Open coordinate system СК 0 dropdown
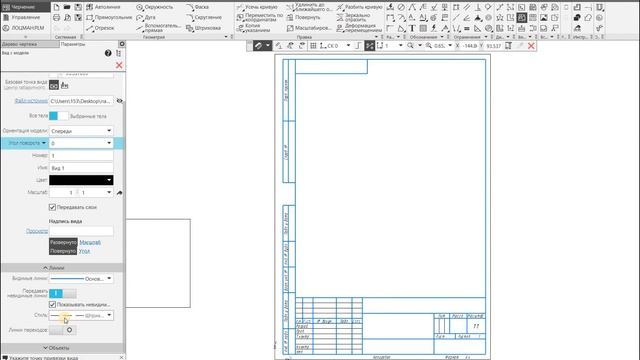 [348, 46]
